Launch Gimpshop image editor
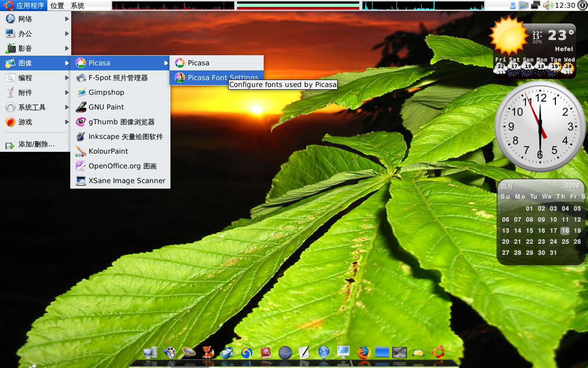The width and height of the screenshot is (588, 368). (x=120, y=92)
